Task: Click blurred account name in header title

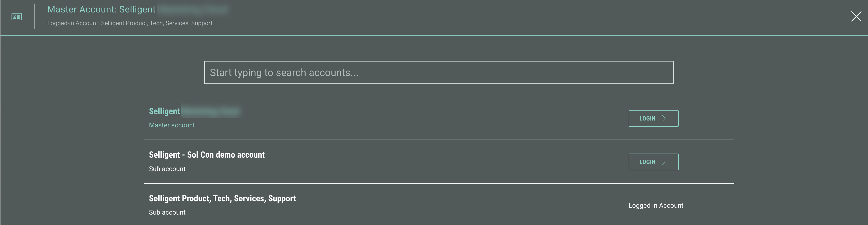Action: click(x=193, y=9)
